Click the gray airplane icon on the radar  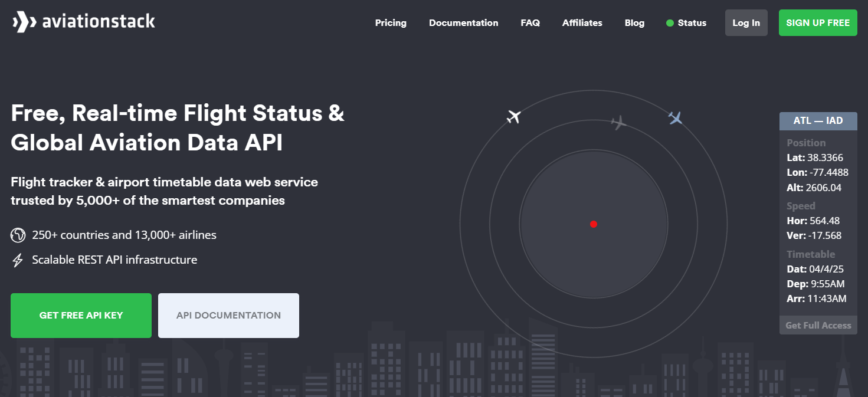click(618, 123)
